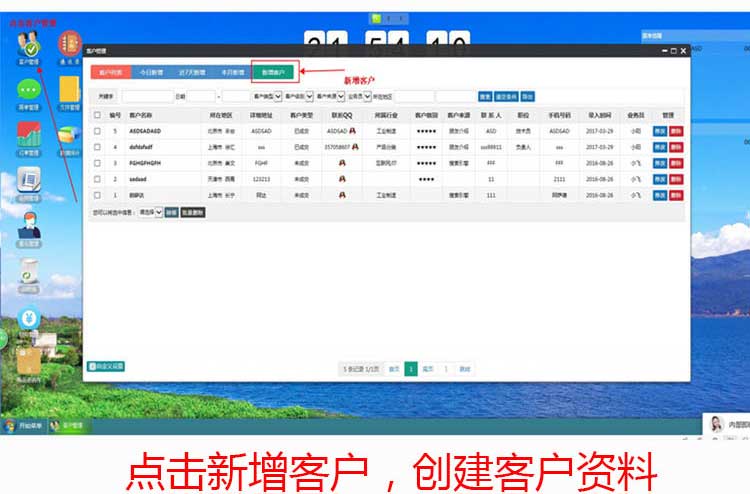
Task: Open the 开始菜单 start menu on taskbar
Action: (23, 425)
